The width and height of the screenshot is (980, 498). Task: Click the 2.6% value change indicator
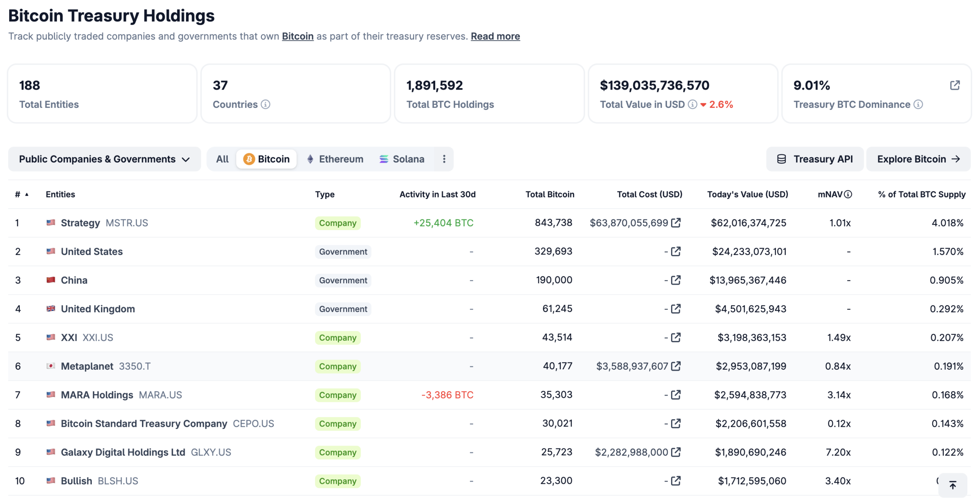717,104
